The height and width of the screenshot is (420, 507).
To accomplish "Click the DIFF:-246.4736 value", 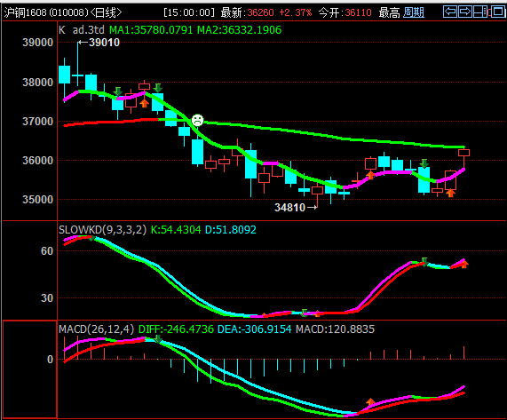I will pyautogui.click(x=176, y=329).
